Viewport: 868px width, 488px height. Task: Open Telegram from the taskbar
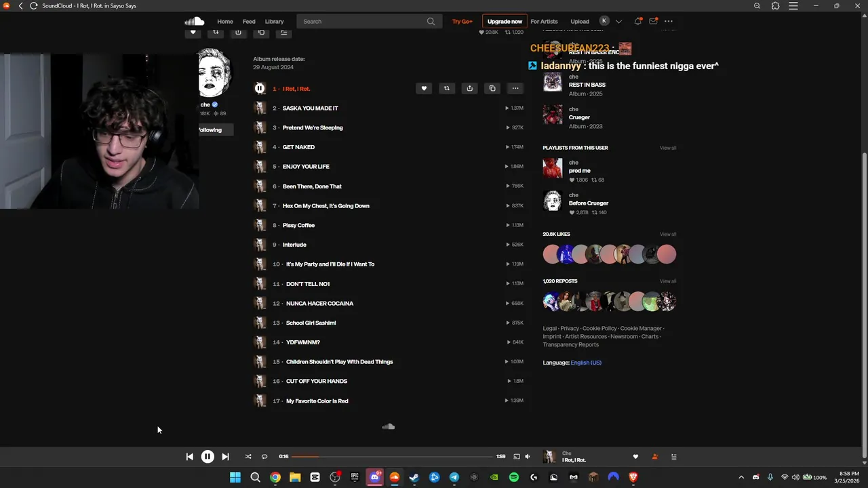click(x=454, y=477)
